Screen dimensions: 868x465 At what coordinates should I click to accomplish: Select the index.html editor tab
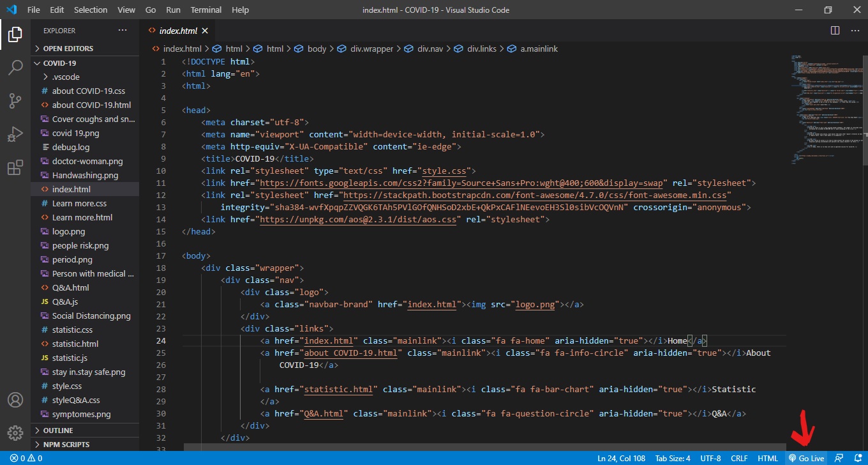[x=177, y=30]
